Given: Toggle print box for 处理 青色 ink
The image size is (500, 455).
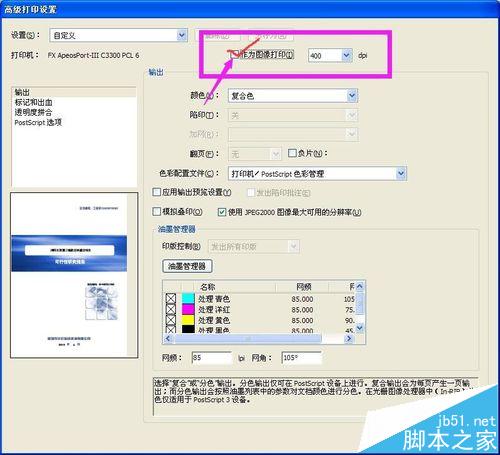Looking at the screenshot, I should (x=171, y=298).
